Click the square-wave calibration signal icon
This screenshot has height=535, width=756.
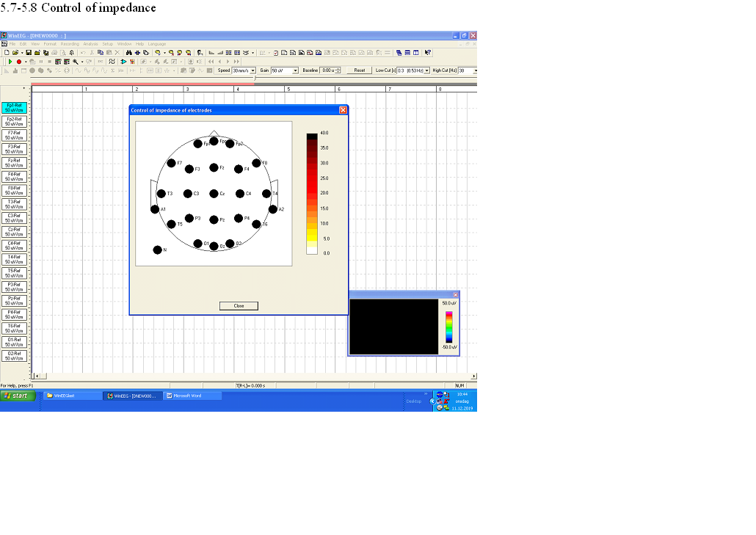tap(112, 62)
